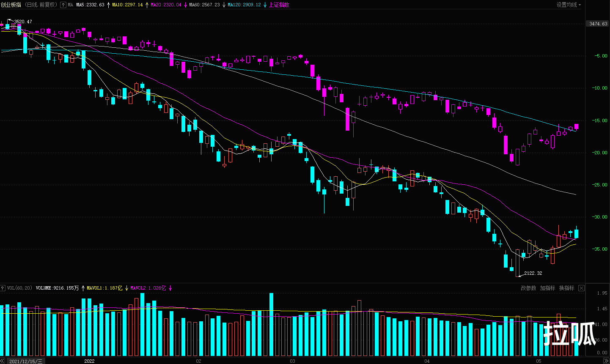The image size is (610, 364).
Task: Click the 改参数 button
Action: point(528,288)
